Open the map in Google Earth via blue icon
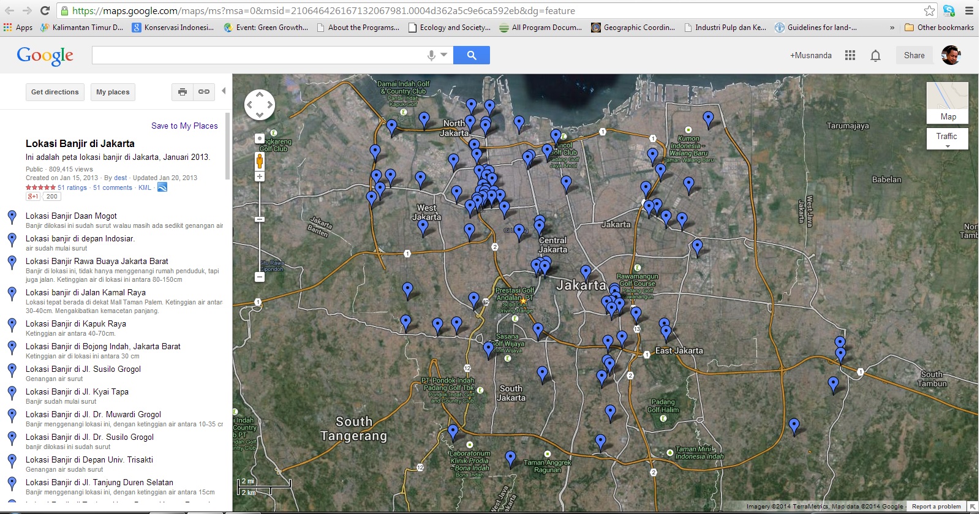The width and height of the screenshot is (980, 514). click(162, 187)
